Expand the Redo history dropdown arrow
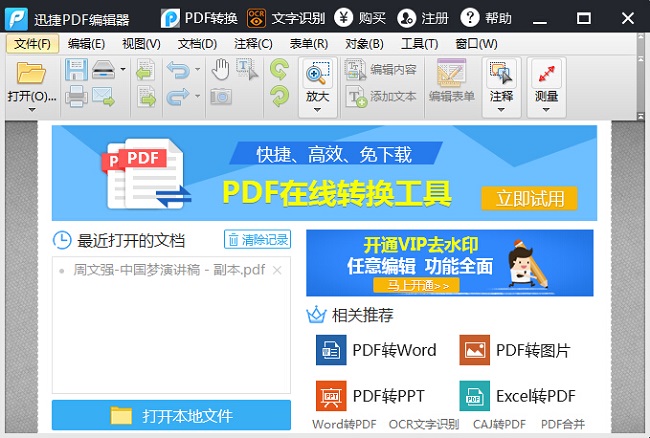The image size is (650, 438). click(197, 96)
